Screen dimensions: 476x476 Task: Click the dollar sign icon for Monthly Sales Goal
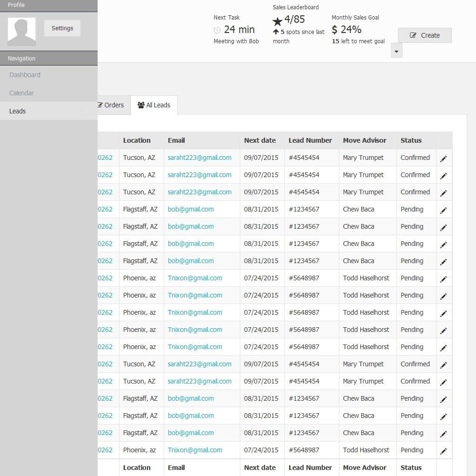(x=335, y=30)
